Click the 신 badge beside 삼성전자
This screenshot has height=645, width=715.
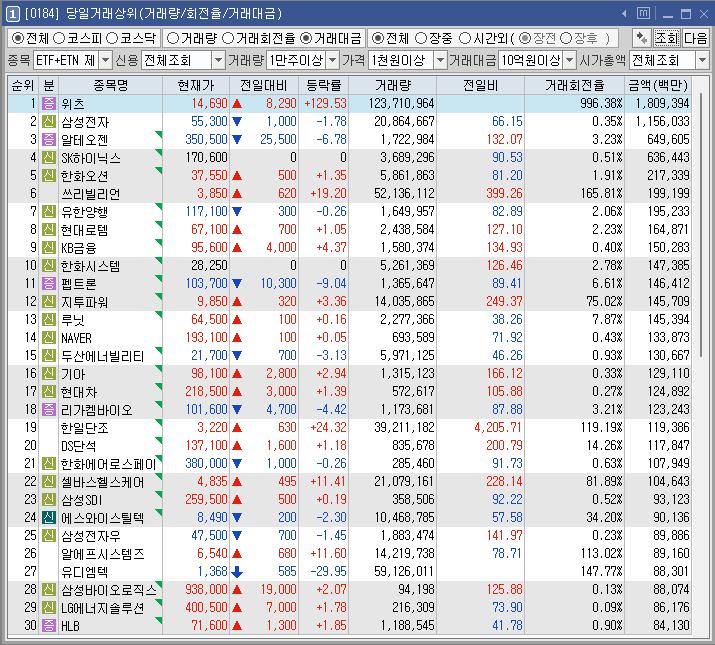pos(48,122)
